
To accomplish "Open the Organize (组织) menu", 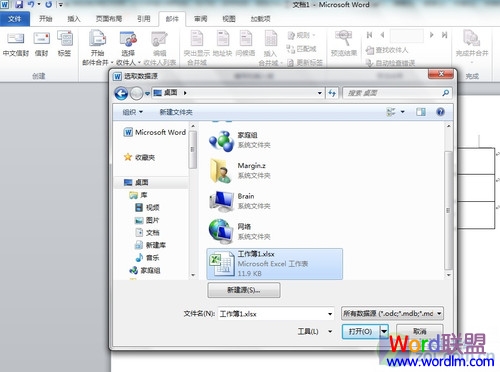I will pyautogui.click(x=133, y=112).
